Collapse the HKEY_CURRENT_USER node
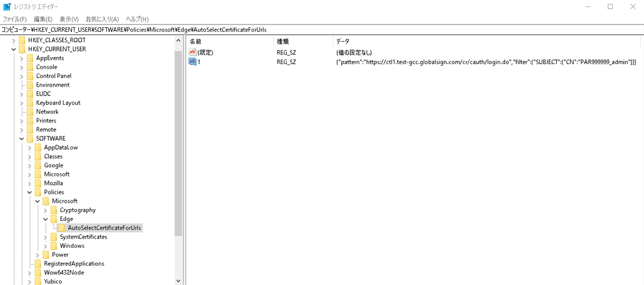 pyautogui.click(x=14, y=49)
